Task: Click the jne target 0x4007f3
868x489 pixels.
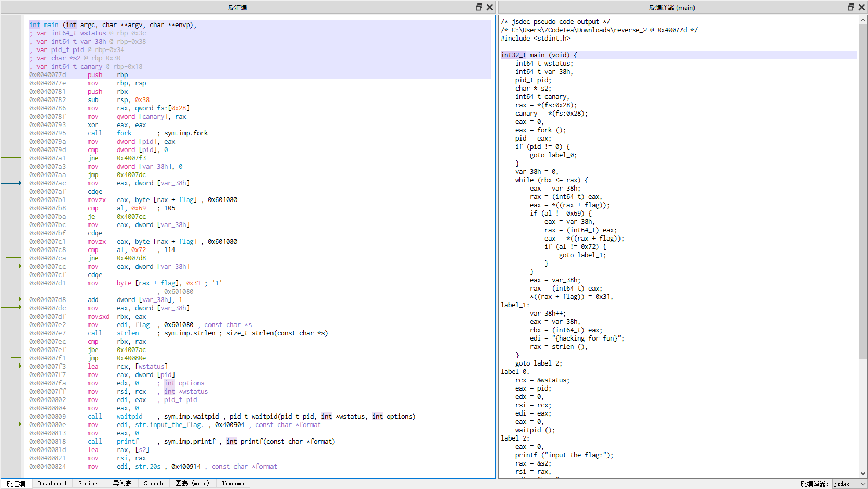Action: pos(131,158)
